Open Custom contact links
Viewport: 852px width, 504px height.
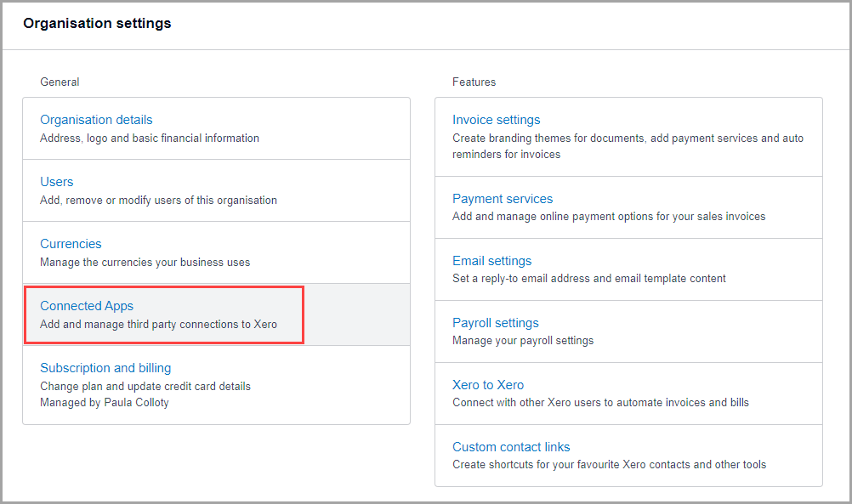[x=511, y=446]
